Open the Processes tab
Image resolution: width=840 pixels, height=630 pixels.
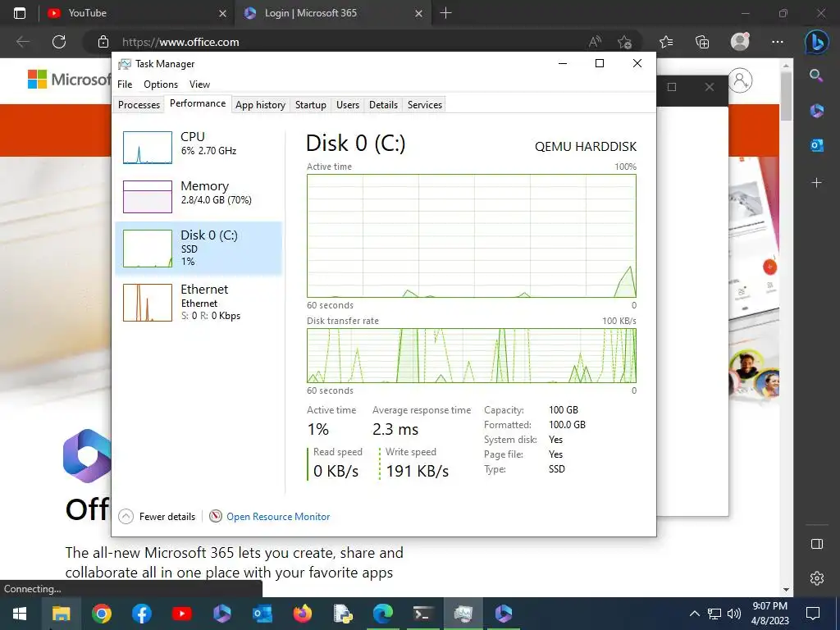139,105
